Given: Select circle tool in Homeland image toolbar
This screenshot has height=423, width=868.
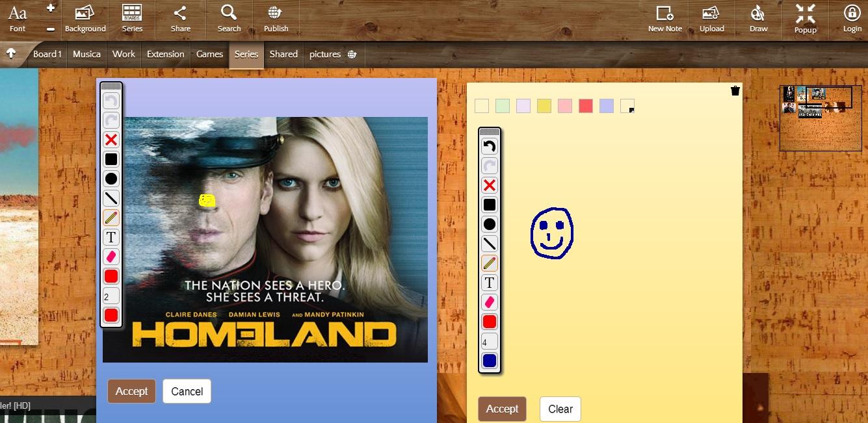Looking at the screenshot, I should [x=111, y=179].
